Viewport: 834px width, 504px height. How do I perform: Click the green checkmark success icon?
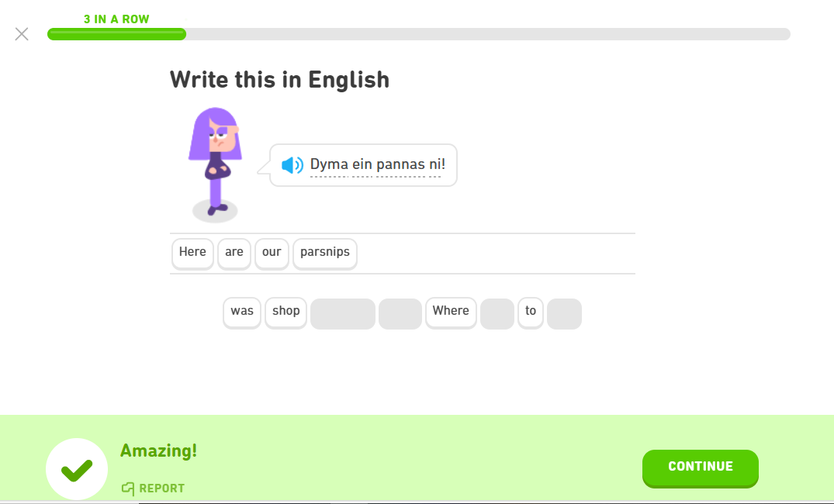coord(77,469)
